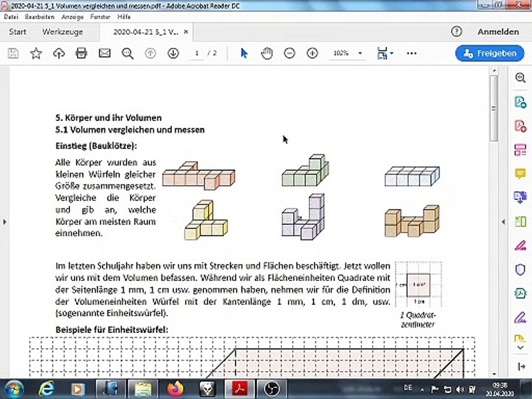Open the Windows Start button
The width and height of the screenshot is (532, 399).
click(x=13, y=389)
